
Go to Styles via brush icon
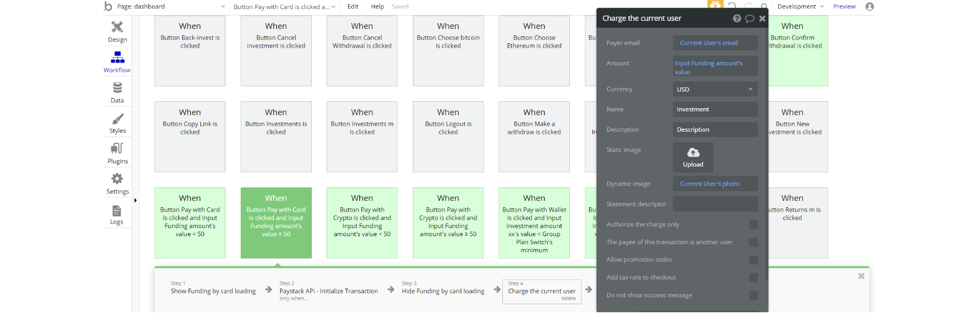pyautogui.click(x=117, y=123)
